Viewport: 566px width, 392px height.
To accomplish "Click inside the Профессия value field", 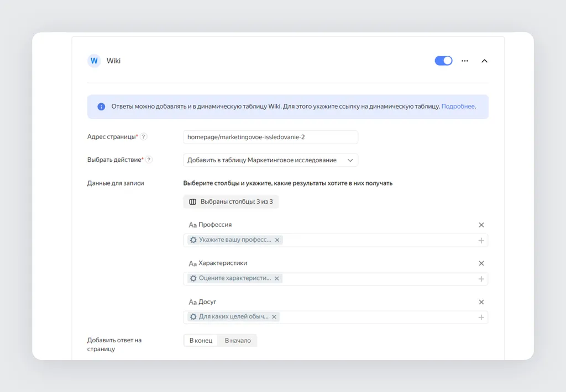I will pos(336,240).
